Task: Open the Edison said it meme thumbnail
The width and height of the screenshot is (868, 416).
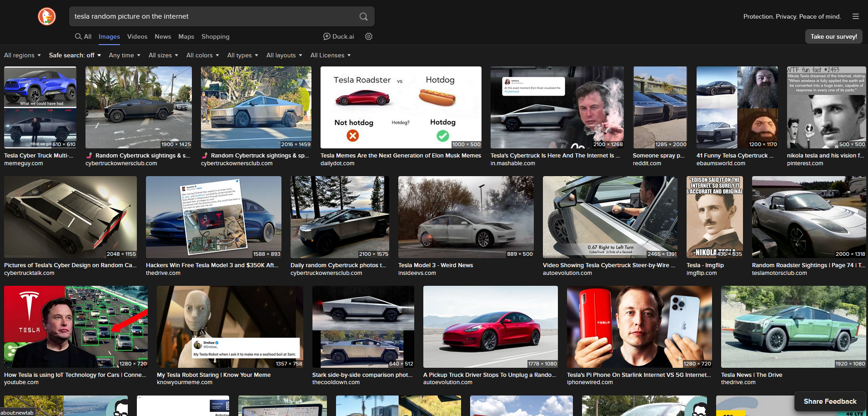Action: (x=715, y=217)
